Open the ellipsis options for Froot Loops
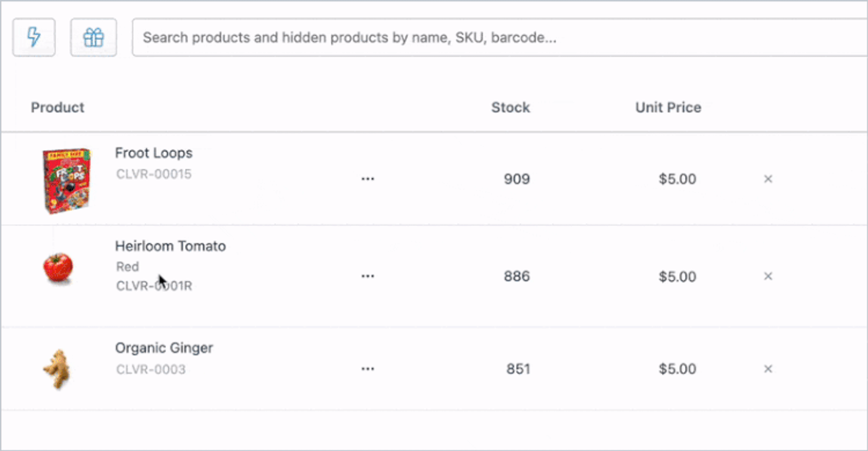The height and width of the screenshot is (451, 868). [x=368, y=179]
